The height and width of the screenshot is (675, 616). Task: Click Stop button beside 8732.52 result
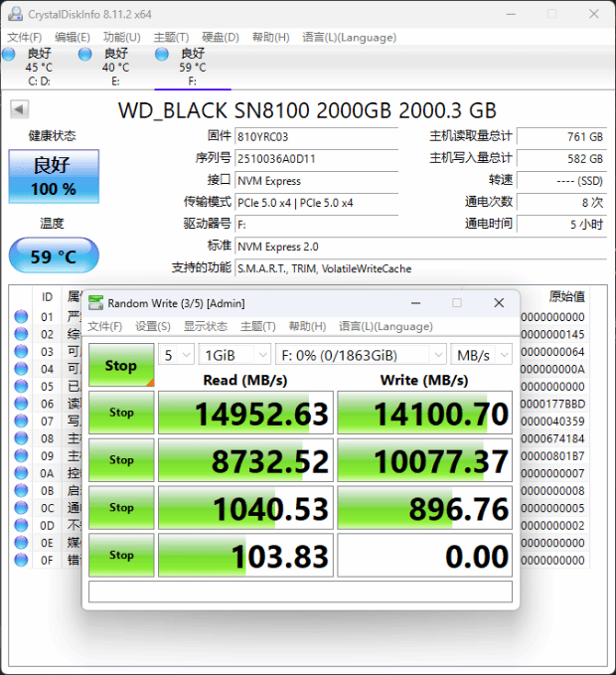pyautogui.click(x=121, y=459)
